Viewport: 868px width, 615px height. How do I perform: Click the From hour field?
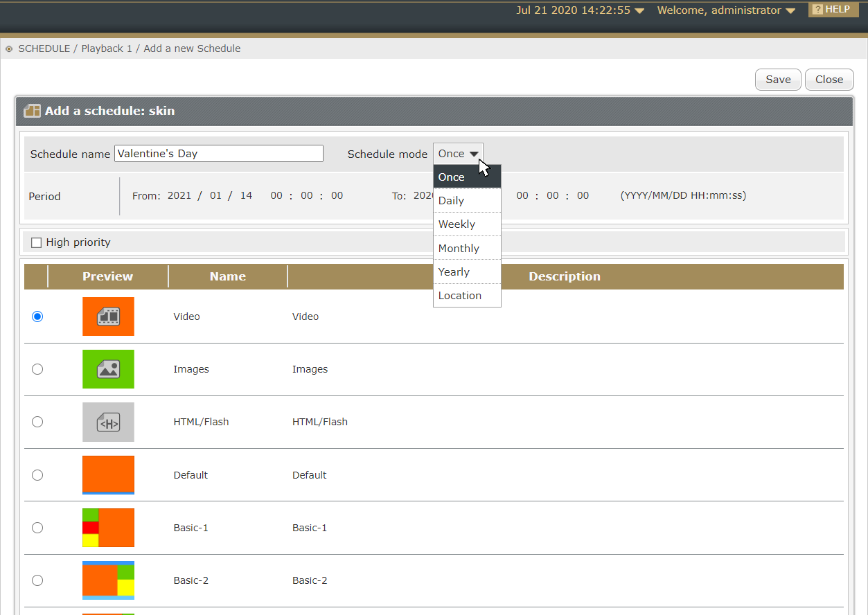[x=277, y=196]
